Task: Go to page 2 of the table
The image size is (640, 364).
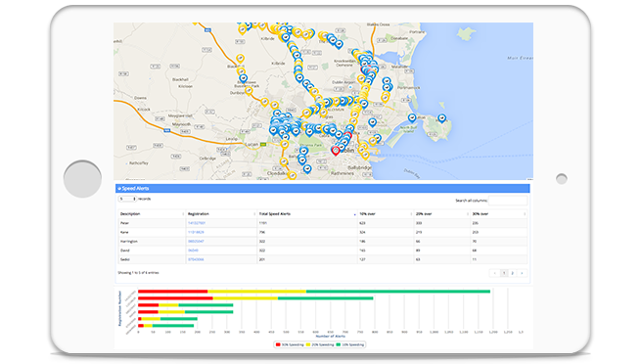Action: point(512,273)
